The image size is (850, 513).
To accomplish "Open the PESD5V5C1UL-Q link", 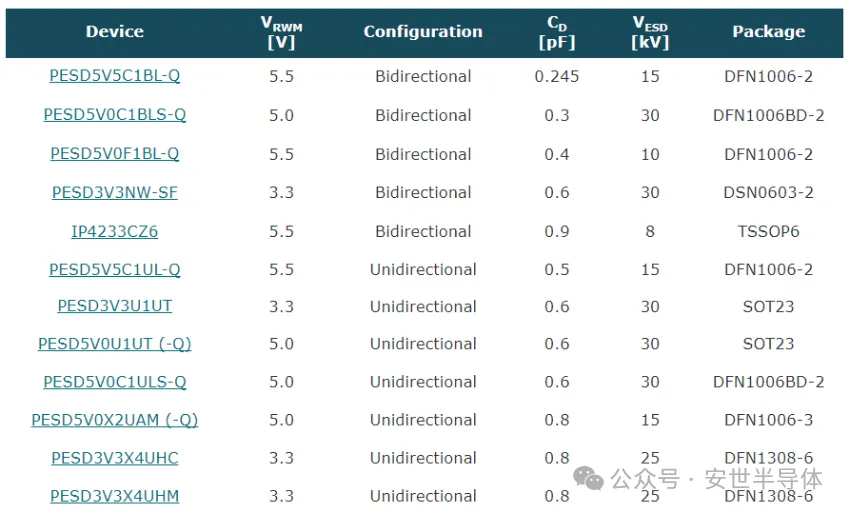I will pyautogui.click(x=115, y=269).
